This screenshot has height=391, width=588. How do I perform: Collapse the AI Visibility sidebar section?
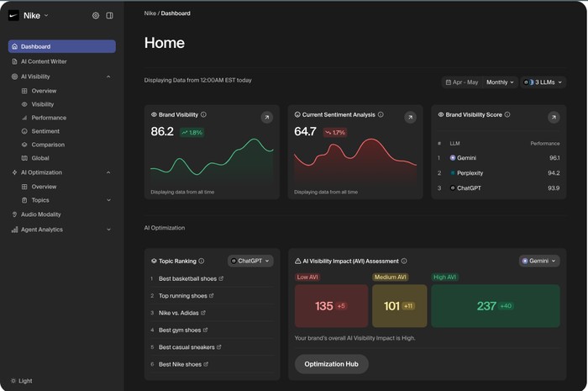point(108,77)
